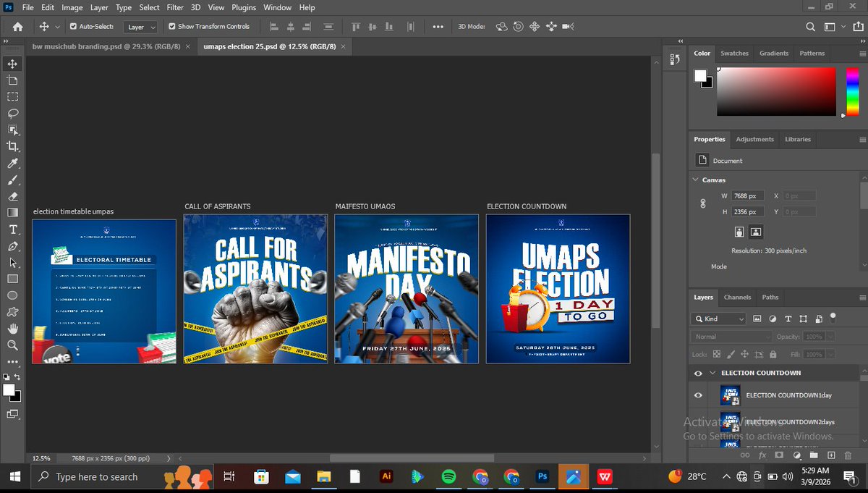This screenshot has width=868, height=493.
Task: Select the Ellipse shape tool
Action: (x=12, y=295)
